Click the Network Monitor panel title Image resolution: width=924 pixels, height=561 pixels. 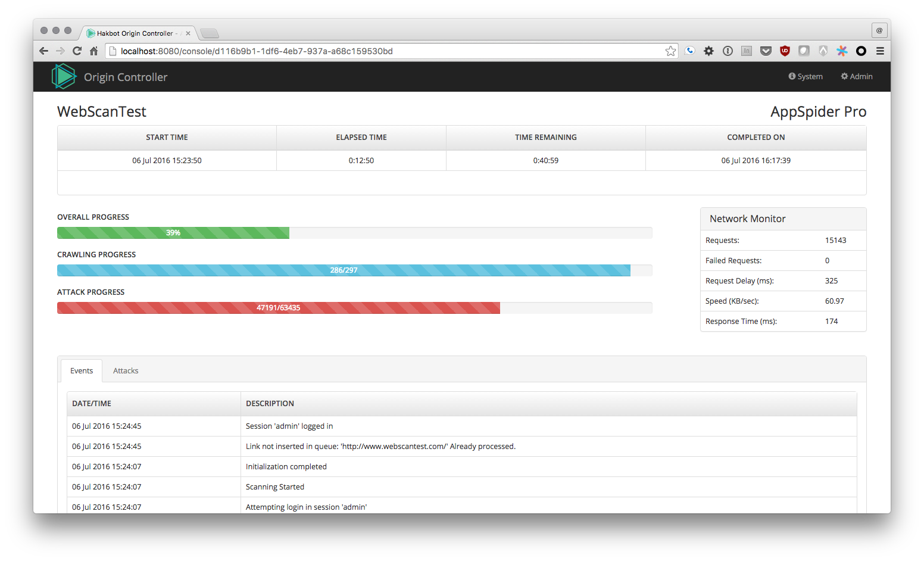pos(748,219)
